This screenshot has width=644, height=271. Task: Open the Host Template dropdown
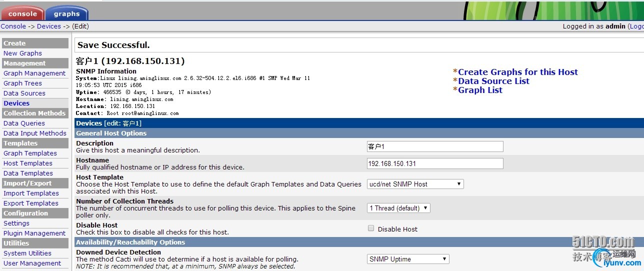pyautogui.click(x=415, y=184)
